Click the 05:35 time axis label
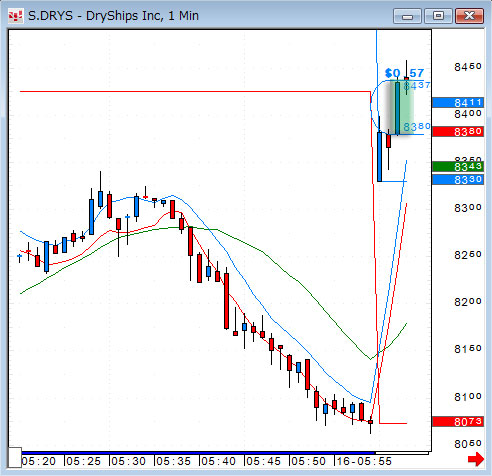 174,461
